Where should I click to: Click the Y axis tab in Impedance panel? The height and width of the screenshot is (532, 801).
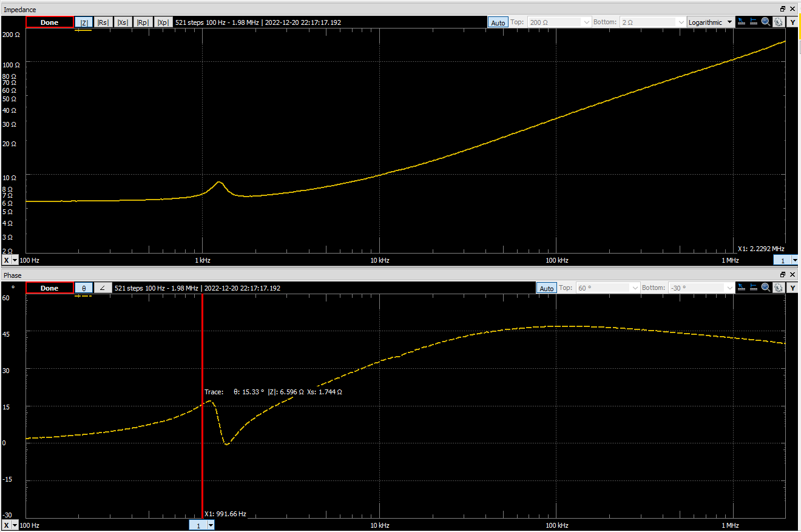(x=793, y=22)
